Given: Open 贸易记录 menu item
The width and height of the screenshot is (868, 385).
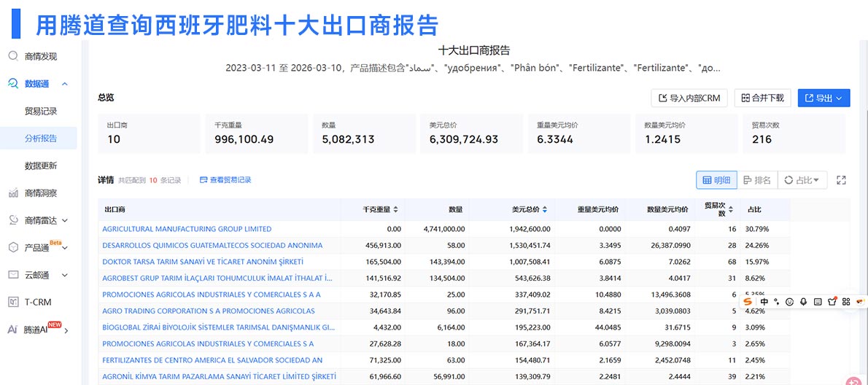Looking at the screenshot, I should (x=41, y=111).
